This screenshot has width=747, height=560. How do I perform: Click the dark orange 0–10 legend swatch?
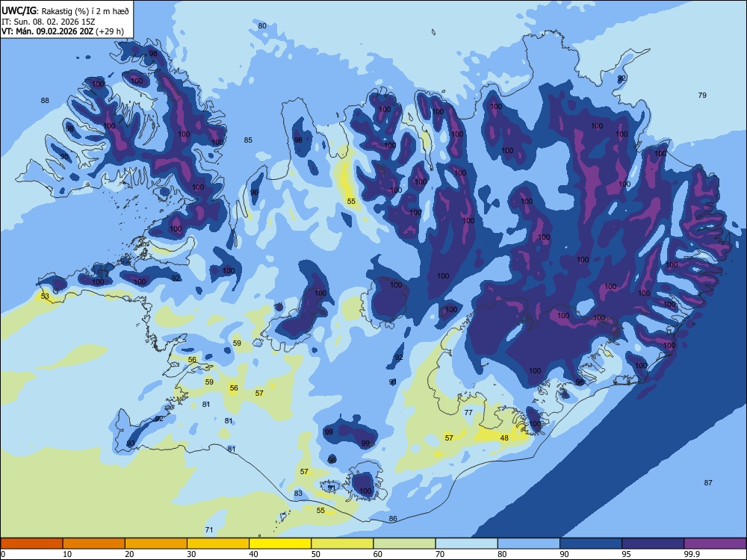pos(31,544)
